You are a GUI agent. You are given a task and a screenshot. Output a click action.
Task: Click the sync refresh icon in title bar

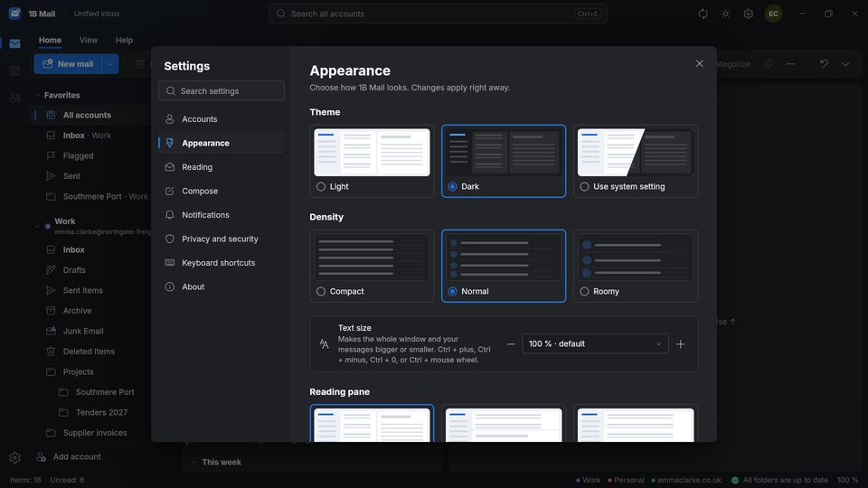pyautogui.click(x=703, y=14)
